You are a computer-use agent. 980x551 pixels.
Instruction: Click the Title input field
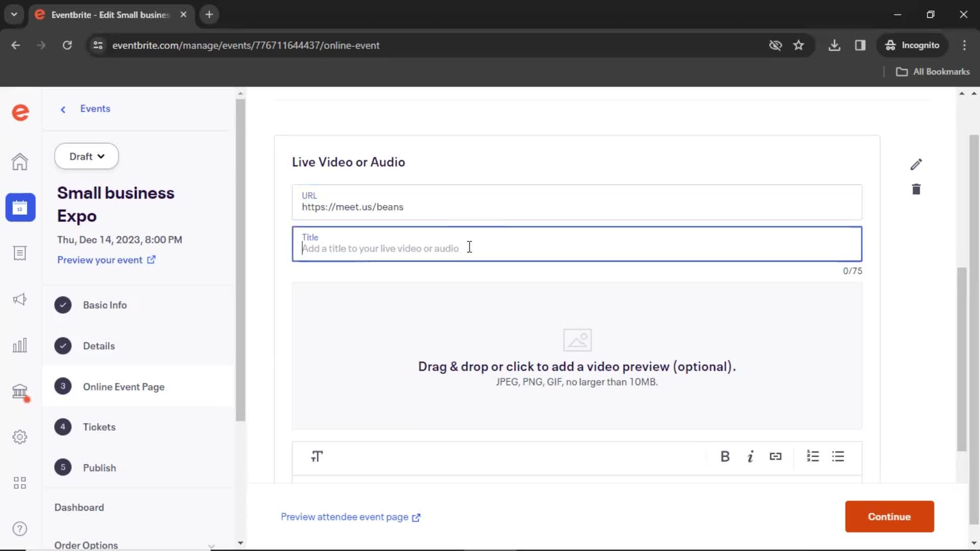[x=577, y=244]
